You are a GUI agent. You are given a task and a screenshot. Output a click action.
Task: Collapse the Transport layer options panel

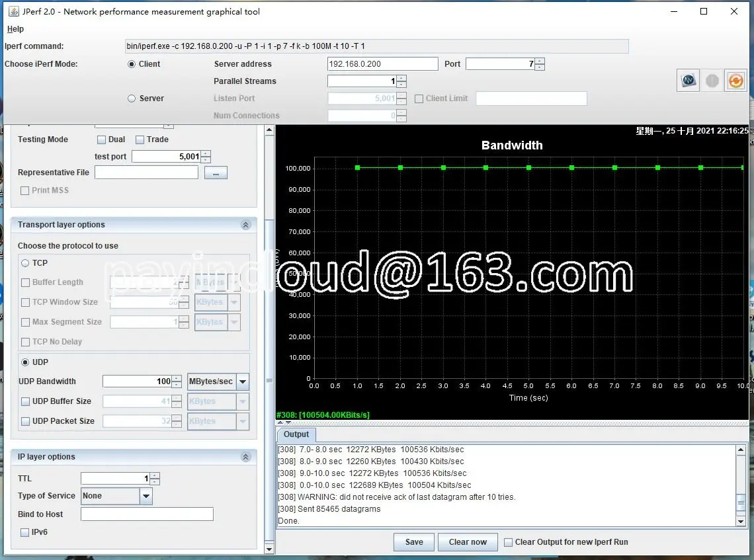(246, 225)
